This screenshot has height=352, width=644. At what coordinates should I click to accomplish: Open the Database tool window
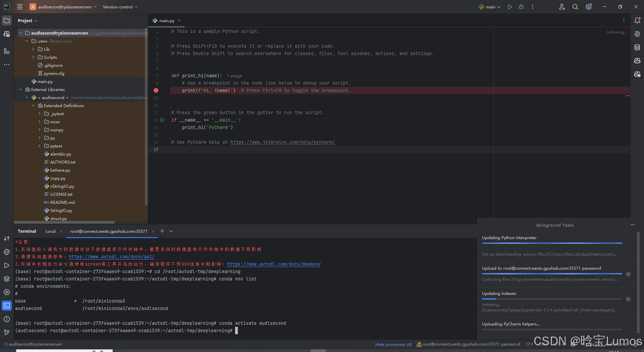point(637,47)
